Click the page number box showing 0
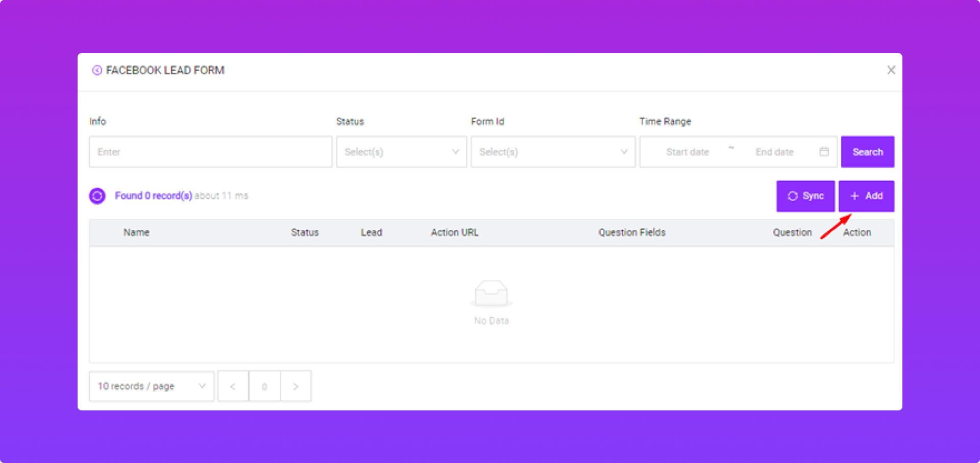 [x=264, y=386]
